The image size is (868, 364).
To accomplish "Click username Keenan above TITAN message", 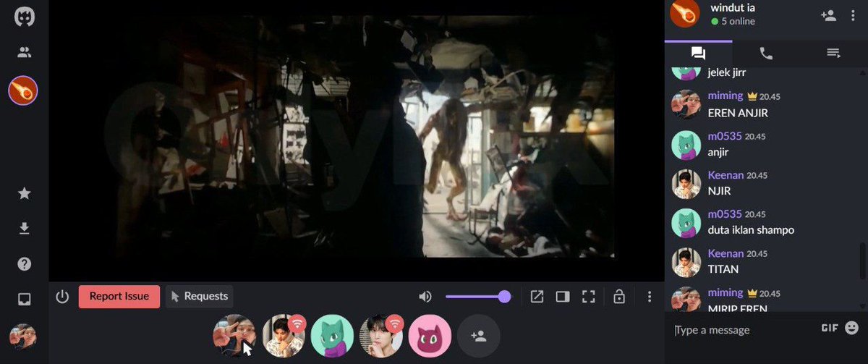I will (726, 253).
